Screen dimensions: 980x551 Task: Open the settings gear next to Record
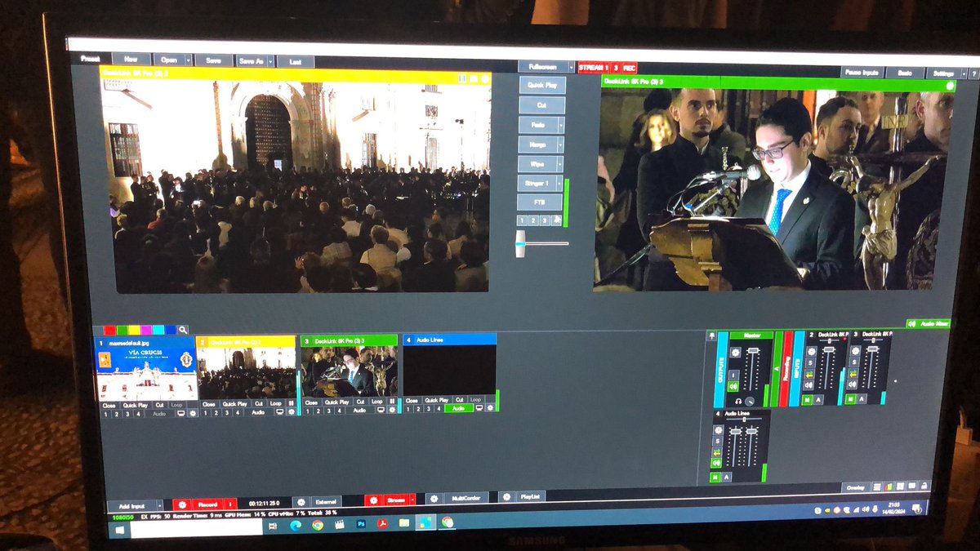point(181,503)
